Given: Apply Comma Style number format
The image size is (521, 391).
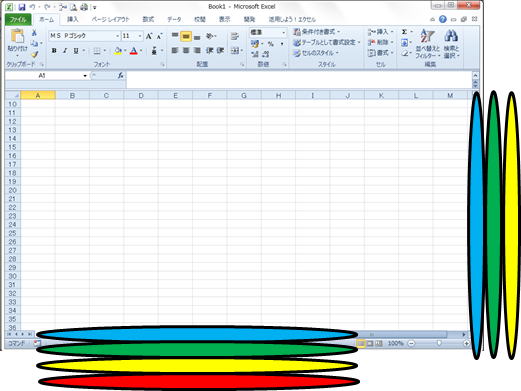Looking at the screenshot, I should coord(282,44).
